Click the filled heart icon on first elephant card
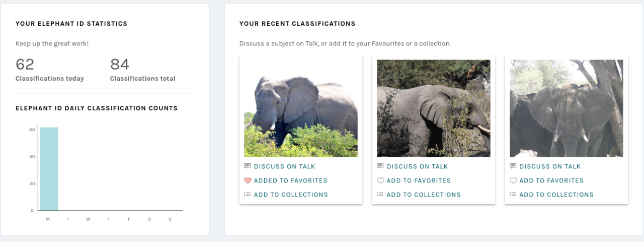644x242 pixels. pos(247,180)
